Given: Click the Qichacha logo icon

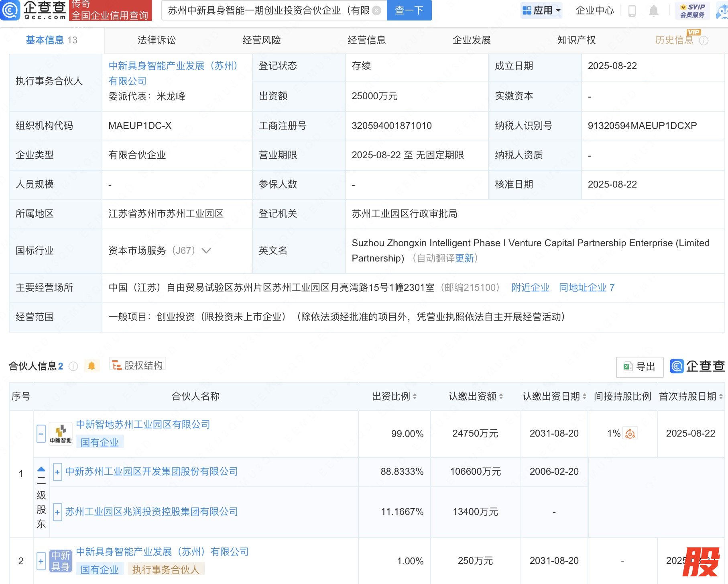Looking at the screenshot, I should click(x=10, y=10).
